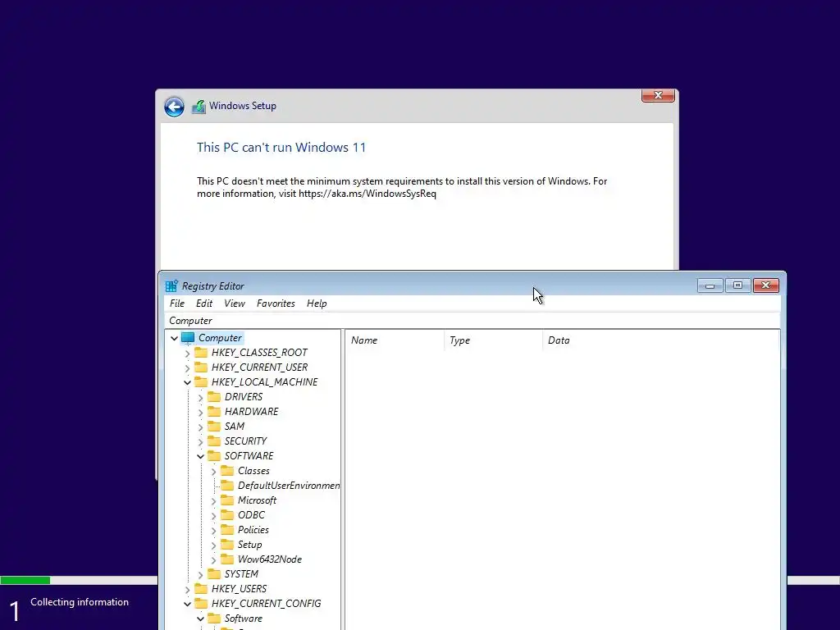This screenshot has height=630, width=840.
Task: Click the Policies folder icon
Action: coord(227,530)
